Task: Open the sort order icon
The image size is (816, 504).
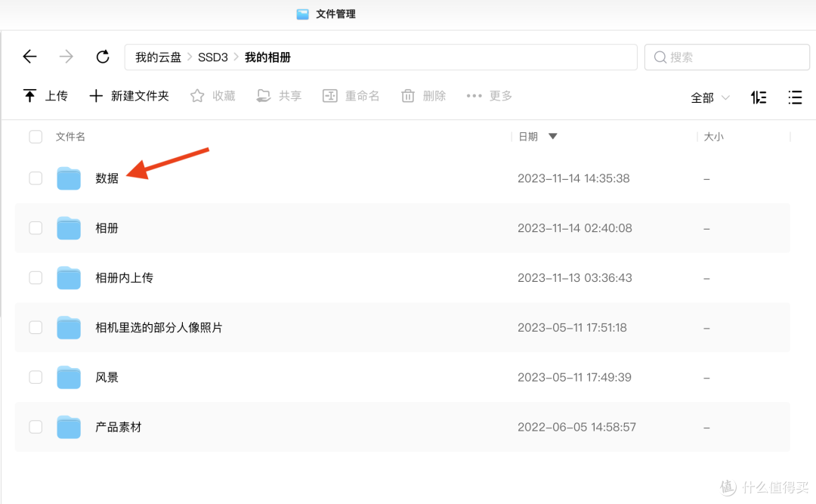Action: coord(759,97)
